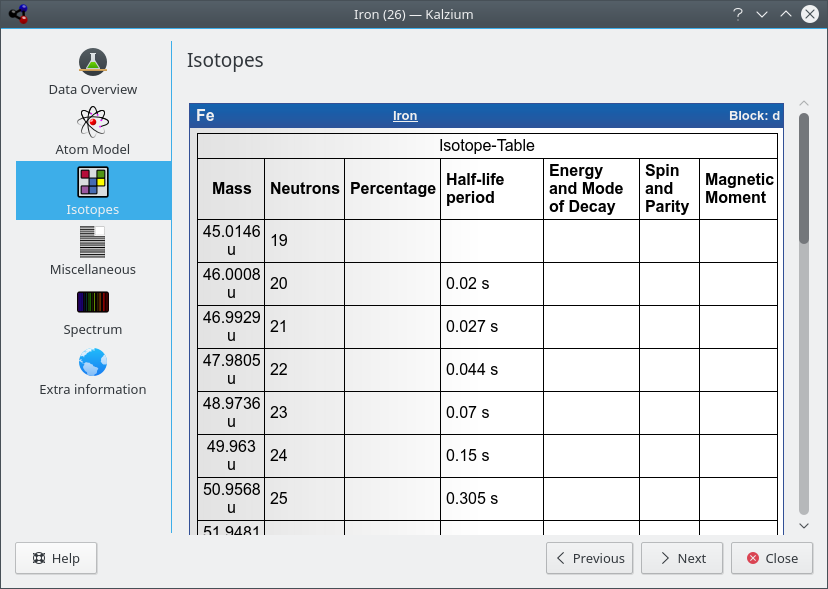This screenshot has height=589, width=828.
Task: Open the Data Overview flask icon
Action: [93, 62]
